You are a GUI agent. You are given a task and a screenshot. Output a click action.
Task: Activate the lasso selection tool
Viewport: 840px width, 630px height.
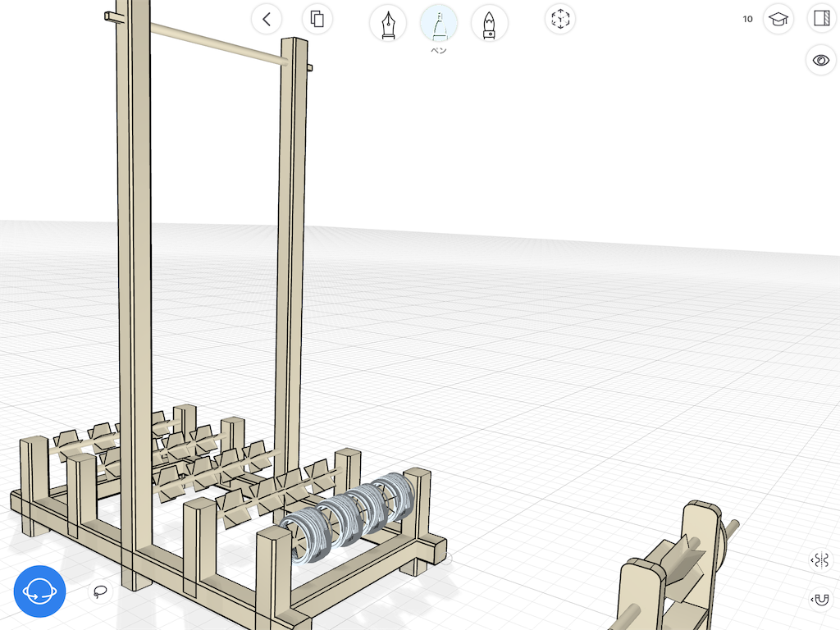point(100,591)
